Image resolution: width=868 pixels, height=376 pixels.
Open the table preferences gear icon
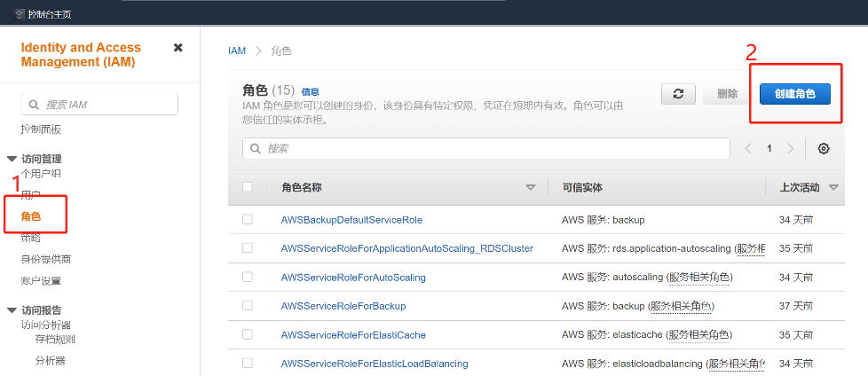[x=823, y=148]
